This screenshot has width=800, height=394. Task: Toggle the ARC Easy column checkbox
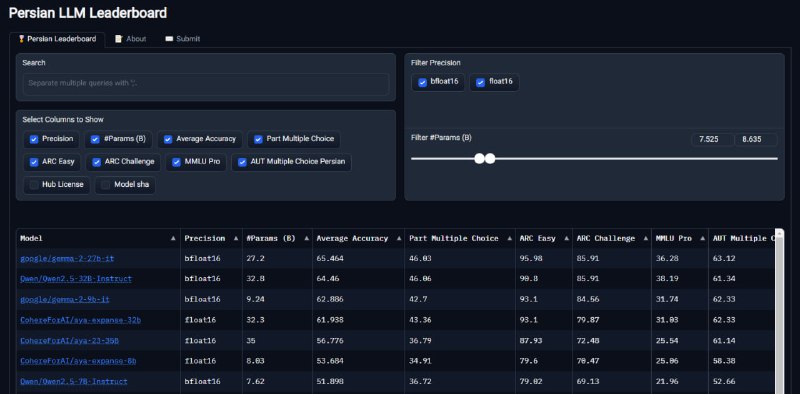coord(34,162)
